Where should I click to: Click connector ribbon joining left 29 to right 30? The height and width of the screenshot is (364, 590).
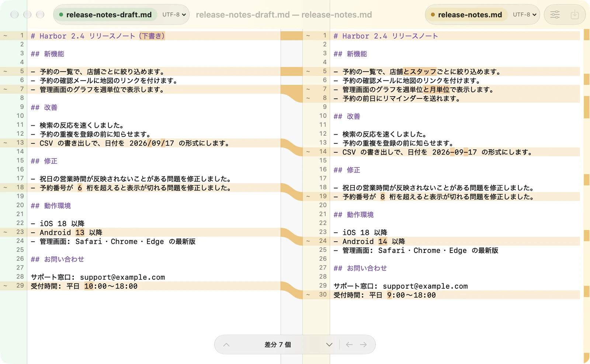pyautogui.click(x=291, y=290)
